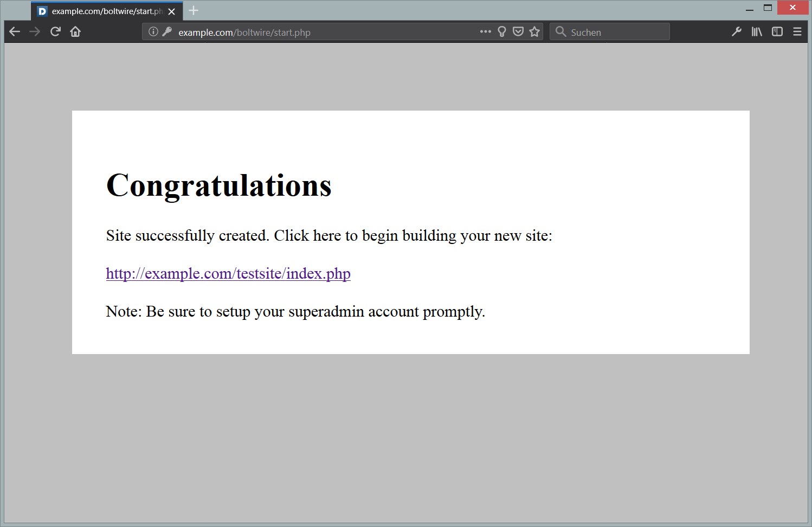Viewport: 812px width, 527px height.
Task: Click the 'Site successfully created' sentence
Action: coord(329,235)
